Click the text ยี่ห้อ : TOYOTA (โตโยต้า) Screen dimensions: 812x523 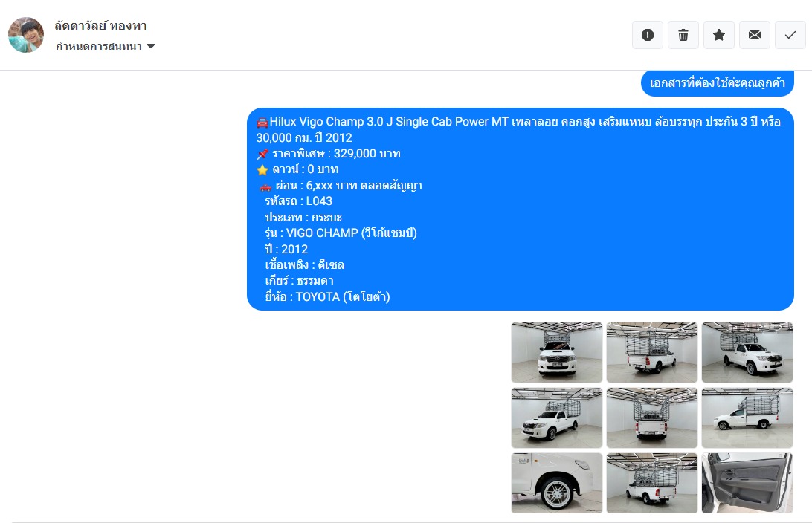327,297
